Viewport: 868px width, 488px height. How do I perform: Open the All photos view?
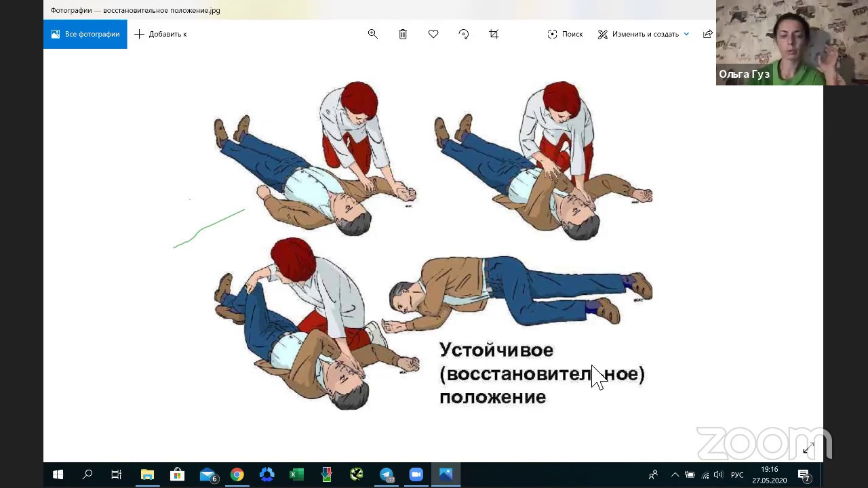(85, 34)
